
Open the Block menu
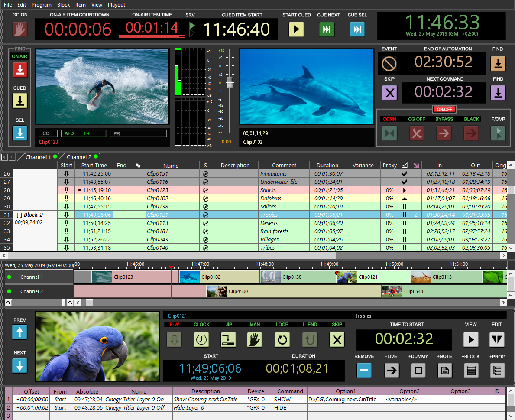coord(63,5)
